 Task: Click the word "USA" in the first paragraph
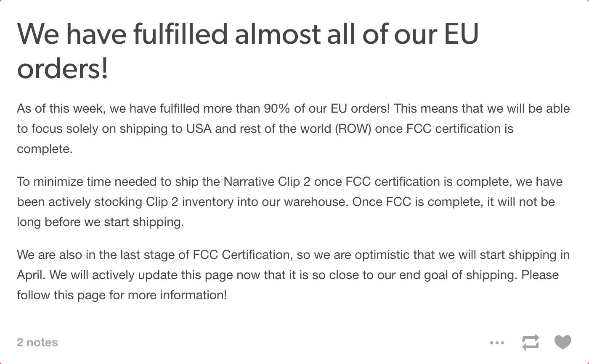199,129
